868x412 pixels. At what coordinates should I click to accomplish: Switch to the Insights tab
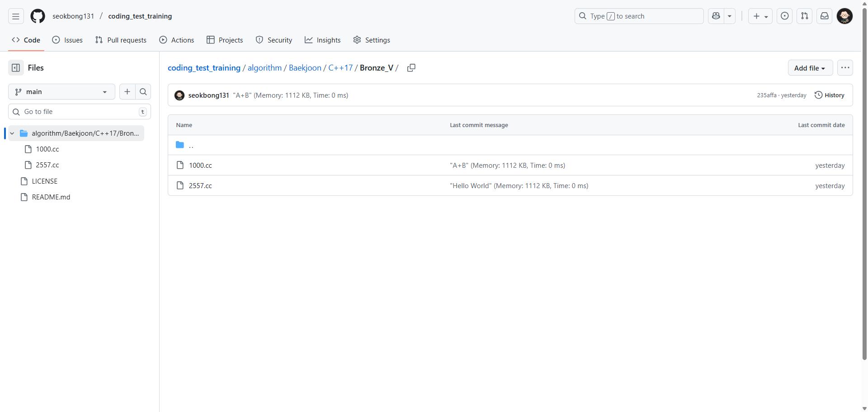[x=323, y=40]
